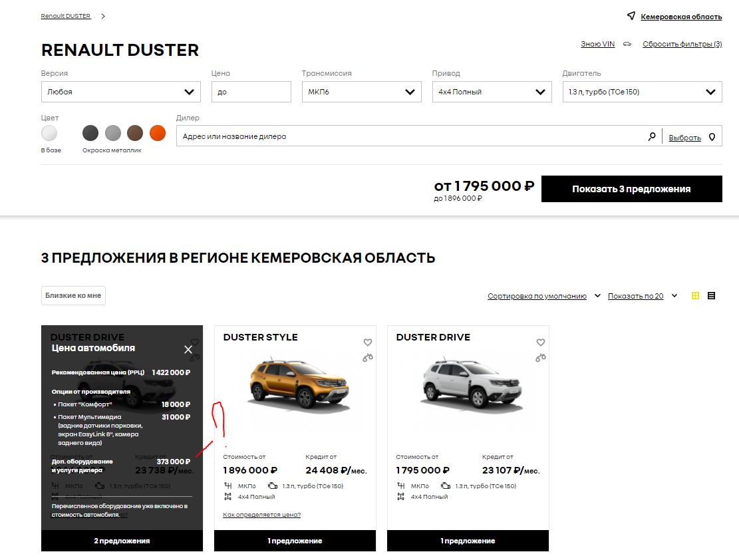Select the dark gray metallic color swatch
Image resolution: width=739 pixels, height=560 pixels.
tap(90, 134)
